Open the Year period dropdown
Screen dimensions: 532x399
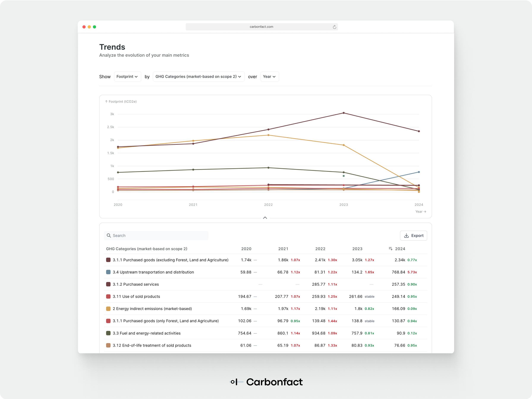[269, 76]
